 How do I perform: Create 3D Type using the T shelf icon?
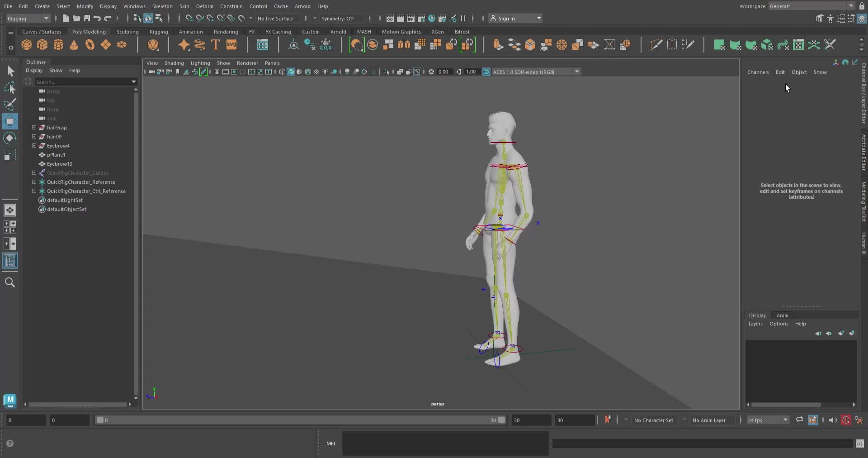tap(215, 44)
